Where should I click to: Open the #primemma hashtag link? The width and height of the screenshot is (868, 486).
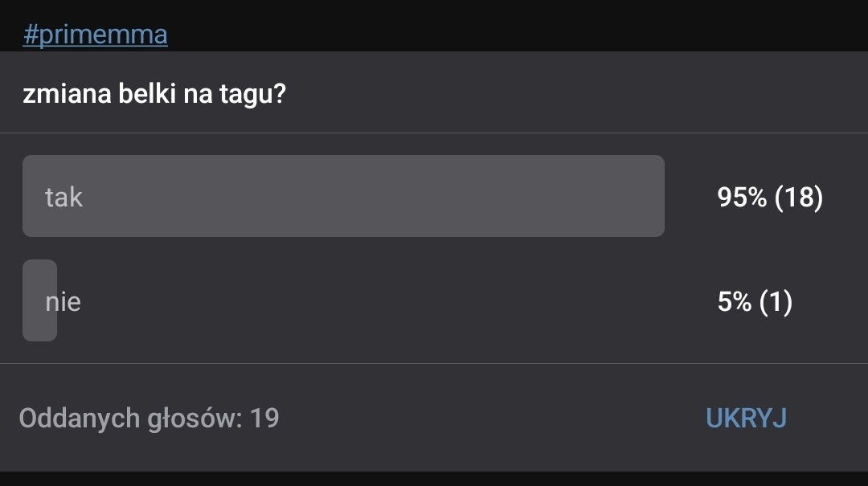[95, 35]
